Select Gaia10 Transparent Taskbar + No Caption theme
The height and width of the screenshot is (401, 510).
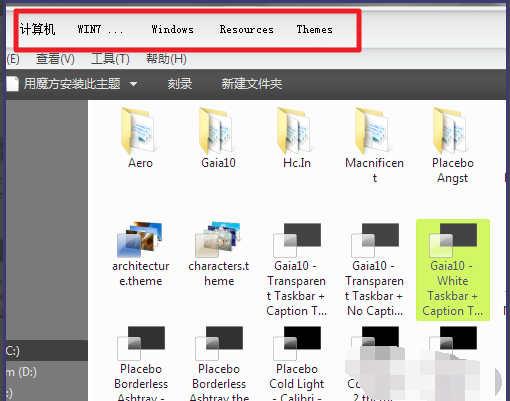(375, 269)
